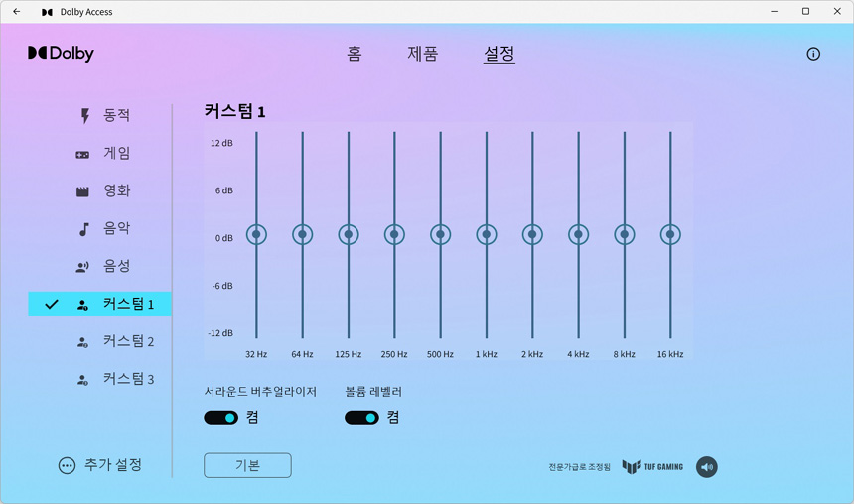The width and height of the screenshot is (854, 504).
Task: Open the 설정 tab
Action: click(x=498, y=54)
